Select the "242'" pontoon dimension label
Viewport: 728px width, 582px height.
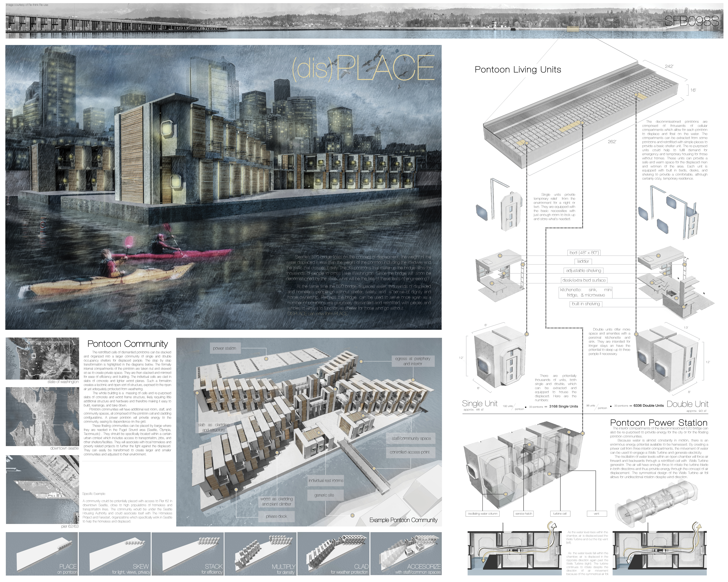tap(669, 66)
